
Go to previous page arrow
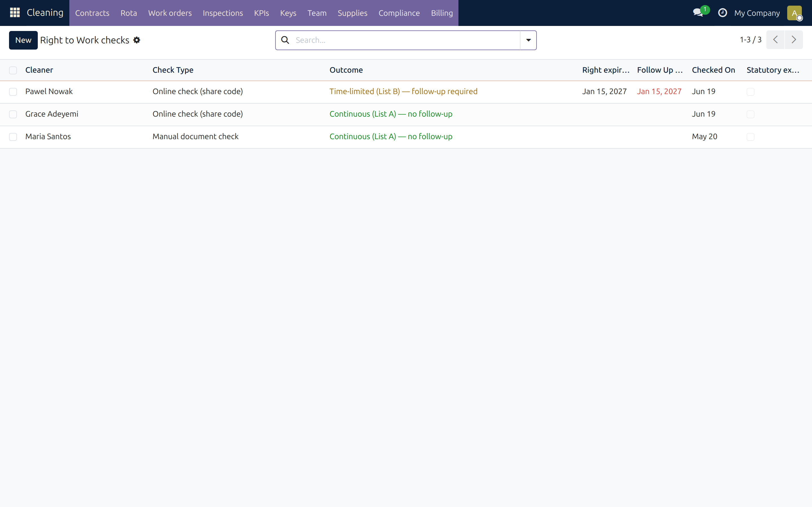[x=775, y=39]
